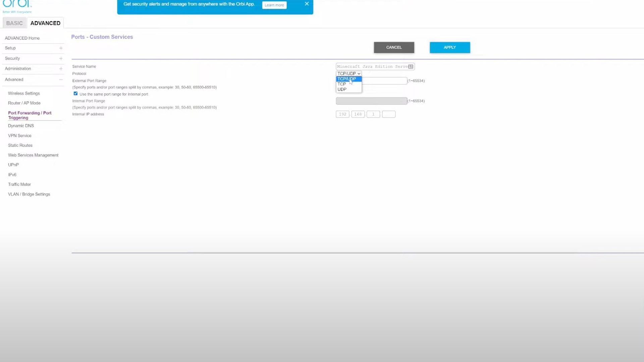Viewport: 644px width, 362px height.
Task: Select TCP/UDP option in list
Action: tap(349, 79)
